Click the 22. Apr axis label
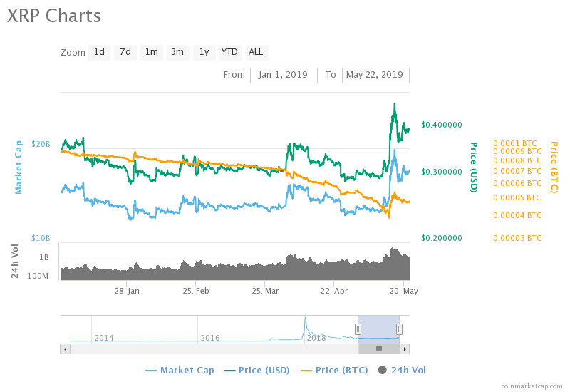570x392 pixels. tap(334, 291)
